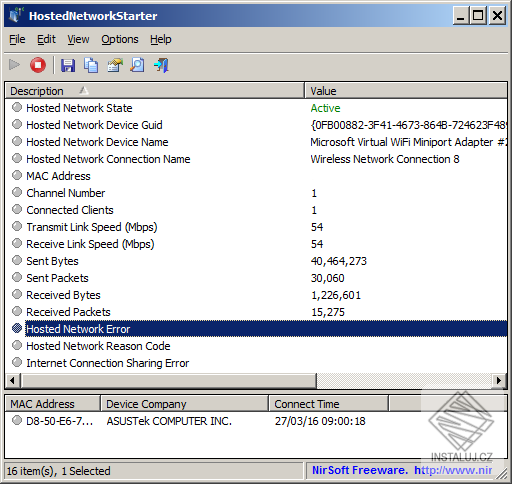Select the Hosted Network Reason Code row
512x484 pixels.
(256, 346)
